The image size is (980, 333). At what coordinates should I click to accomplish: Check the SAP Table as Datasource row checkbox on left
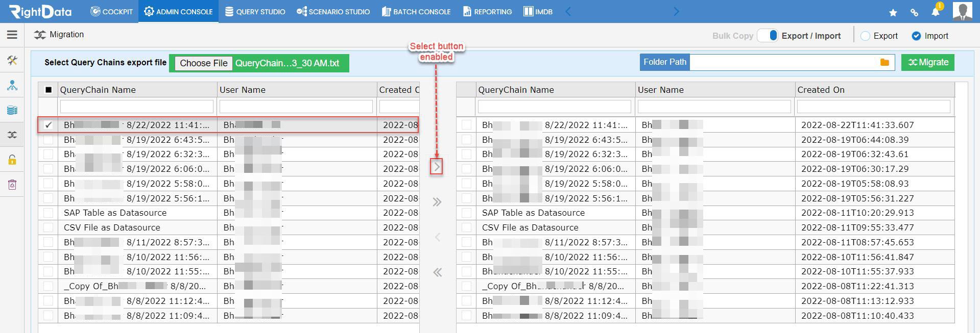pos(49,213)
